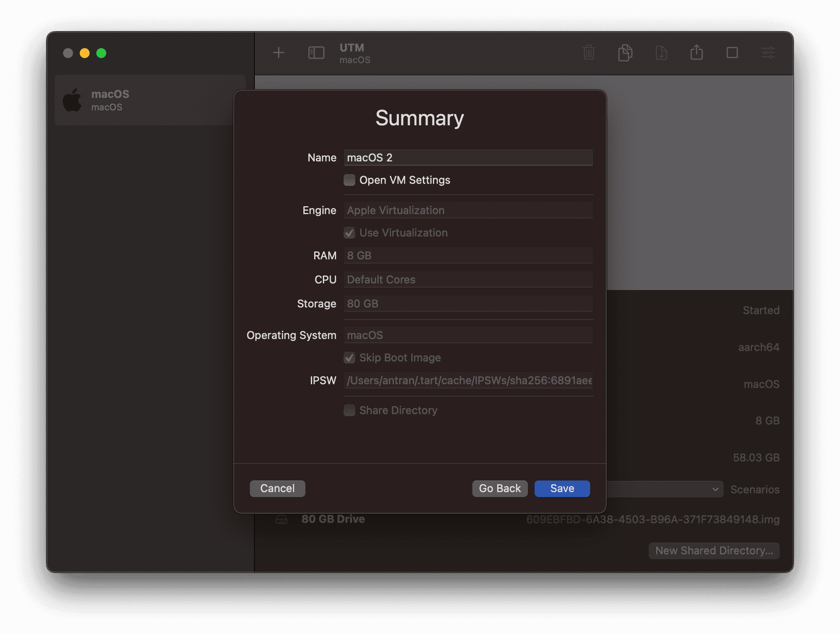Open VM configuration with the sliders icon
Screen dimensions: 840x634
point(767,53)
